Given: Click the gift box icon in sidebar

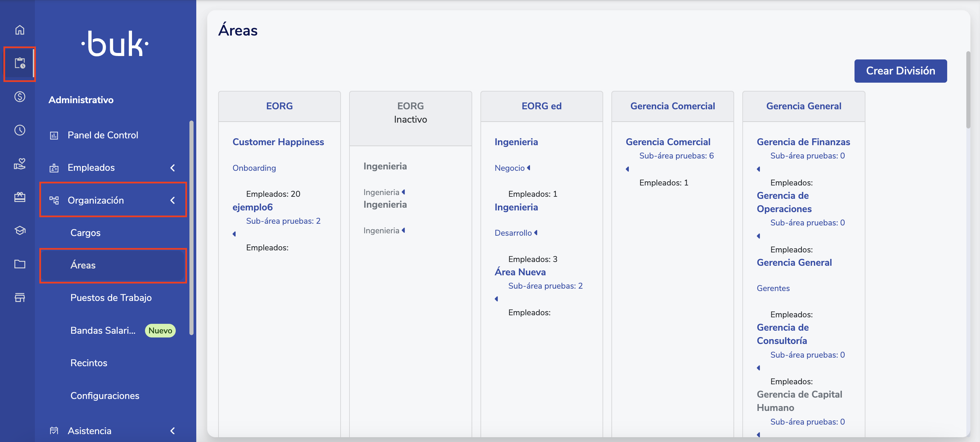Looking at the screenshot, I should coord(20,197).
